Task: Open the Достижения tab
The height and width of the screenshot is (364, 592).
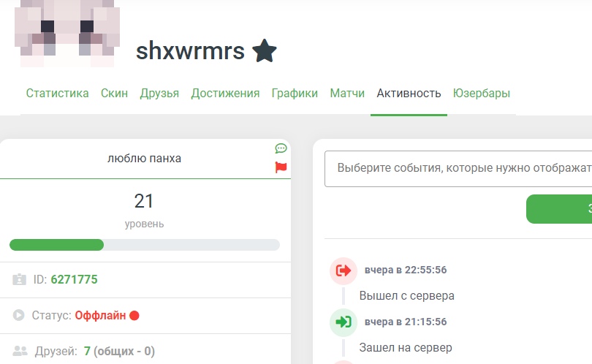Action: pos(225,94)
